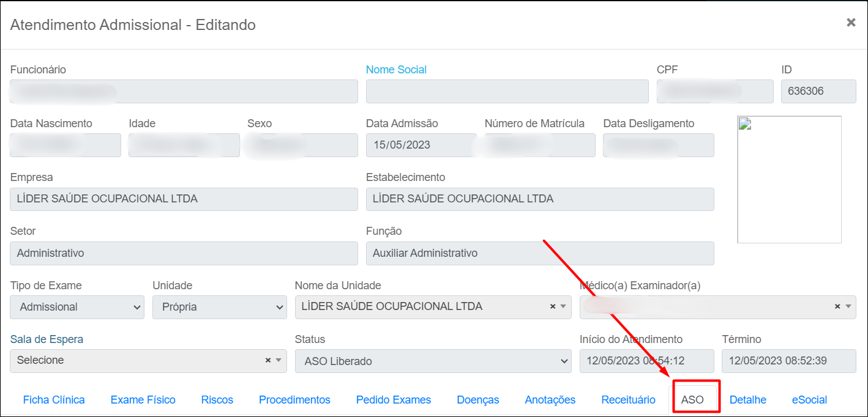The width and height of the screenshot is (868, 417).
Task: Go to the Riscos tab
Action: point(217,400)
